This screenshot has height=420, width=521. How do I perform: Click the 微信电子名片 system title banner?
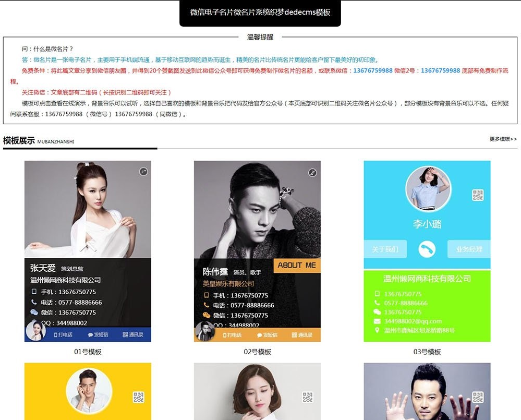(260, 13)
